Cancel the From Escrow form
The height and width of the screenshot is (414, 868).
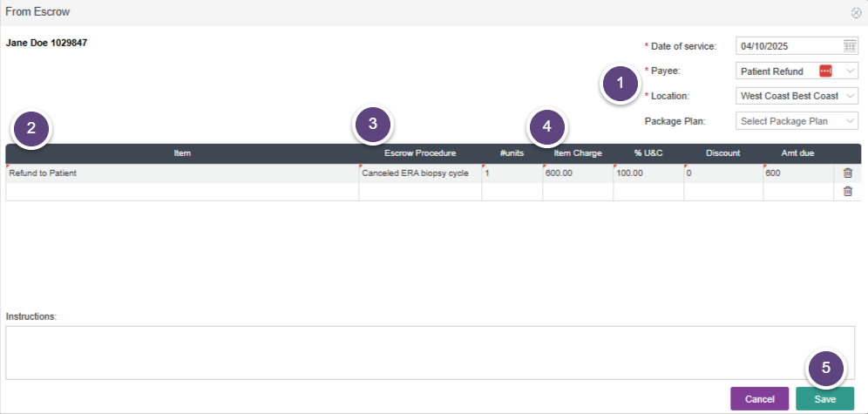[760, 399]
